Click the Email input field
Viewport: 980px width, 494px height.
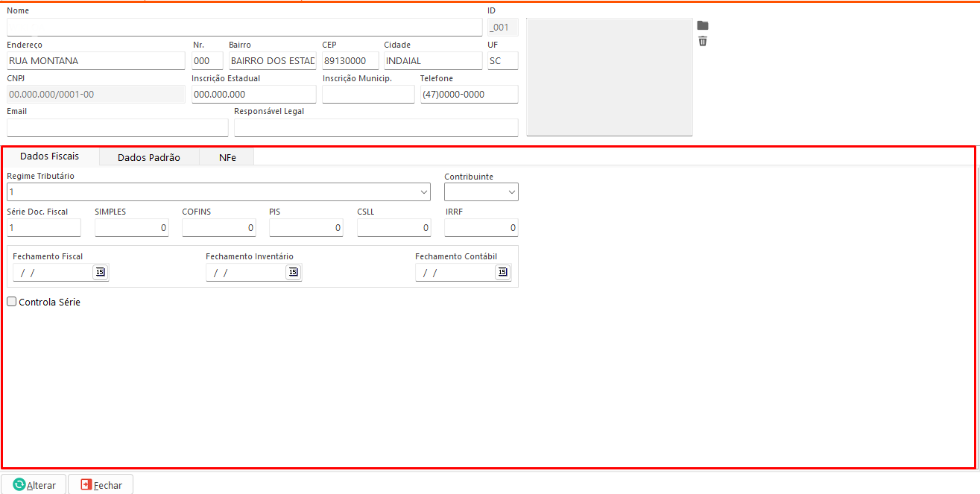117,127
